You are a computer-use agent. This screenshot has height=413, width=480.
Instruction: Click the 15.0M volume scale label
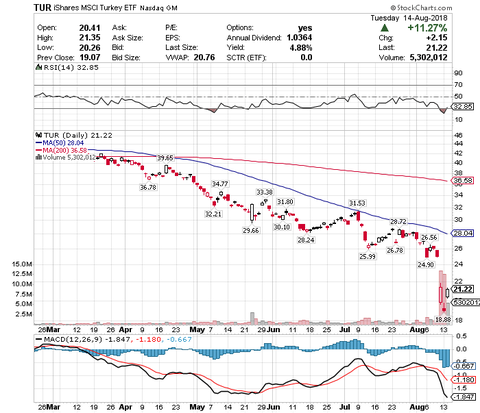tap(22, 264)
